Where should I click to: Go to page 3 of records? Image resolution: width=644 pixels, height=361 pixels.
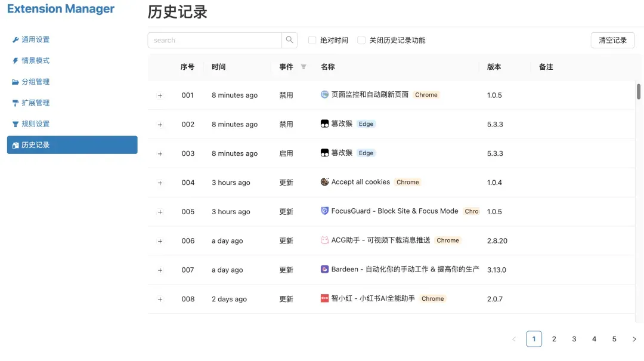574,339
